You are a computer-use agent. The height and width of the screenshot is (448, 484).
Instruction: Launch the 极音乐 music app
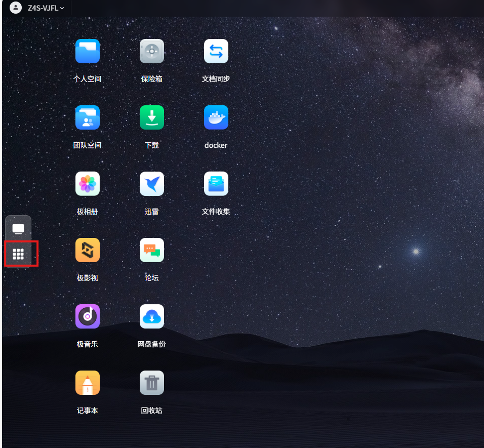[88, 316]
